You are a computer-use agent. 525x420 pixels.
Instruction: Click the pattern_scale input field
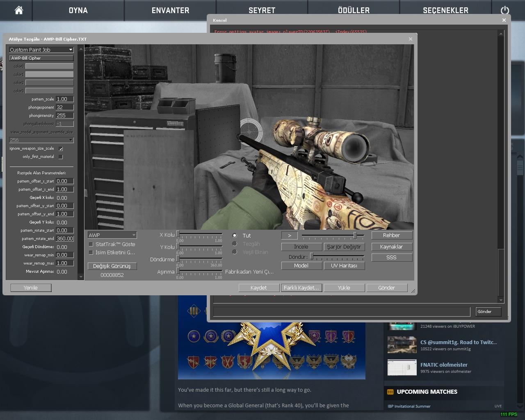tap(65, 99)
